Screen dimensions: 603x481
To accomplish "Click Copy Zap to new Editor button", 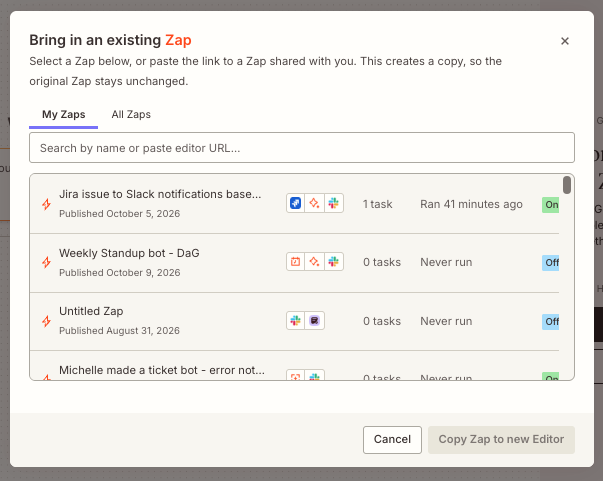I will (501, 439).
